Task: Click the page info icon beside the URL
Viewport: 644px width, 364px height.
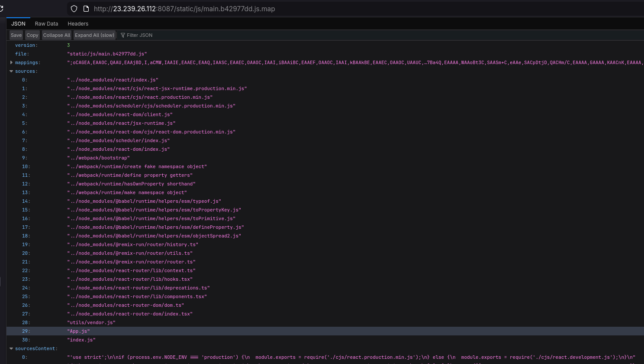Action: point(86,9)
